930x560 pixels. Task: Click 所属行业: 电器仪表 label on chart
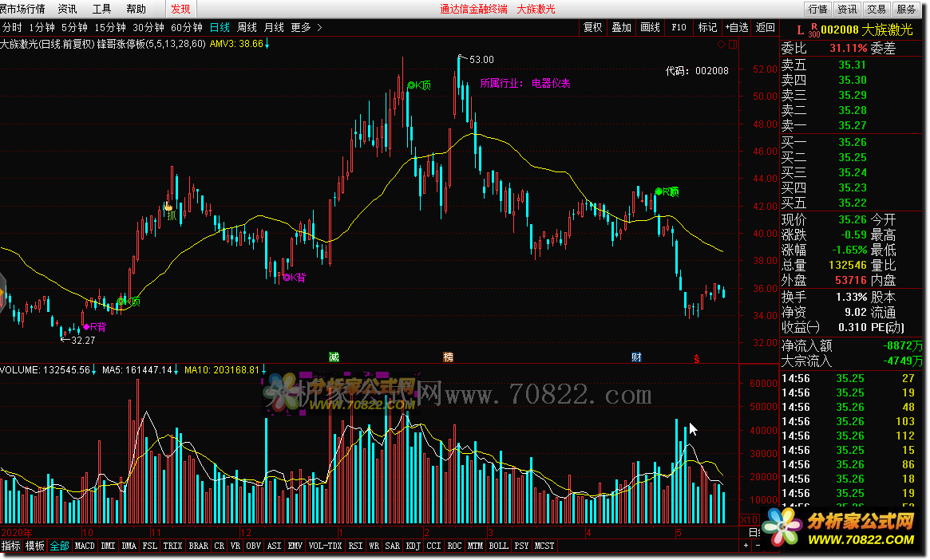[525, 84]
